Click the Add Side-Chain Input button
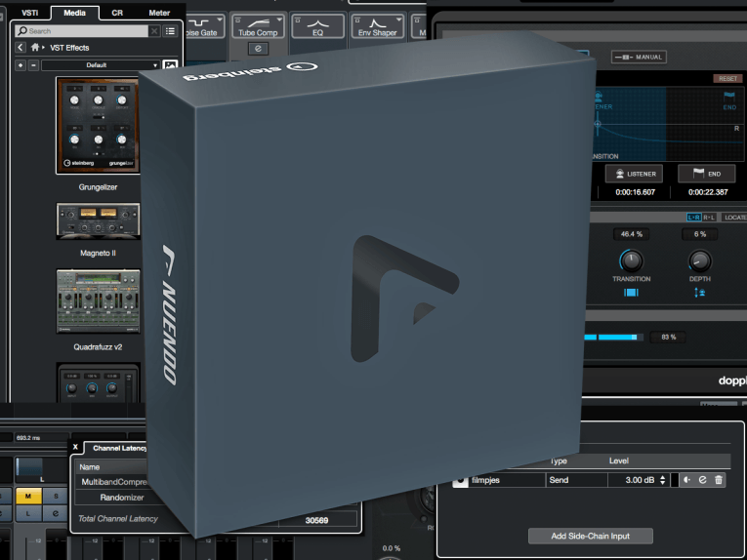Viewport: 747px width, 560px height. (x=590, y=537)
